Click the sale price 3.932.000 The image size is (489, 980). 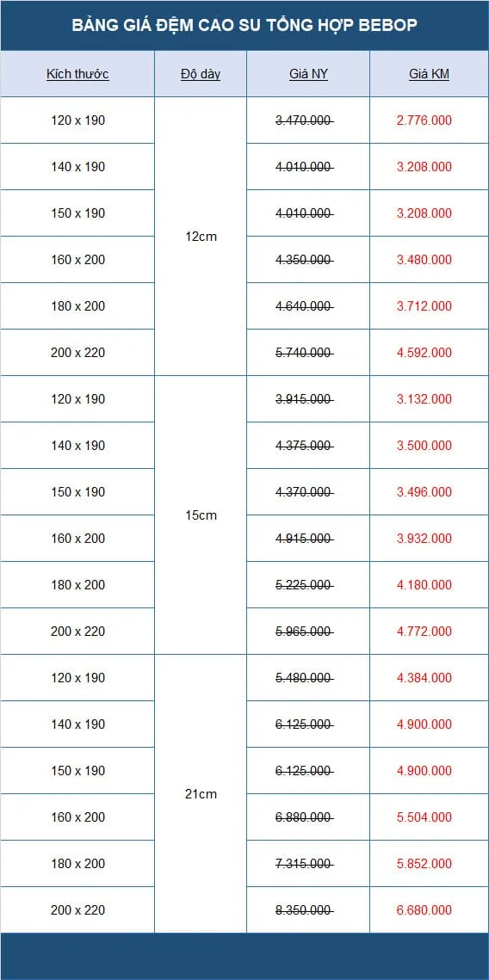[x=424, y=538]
